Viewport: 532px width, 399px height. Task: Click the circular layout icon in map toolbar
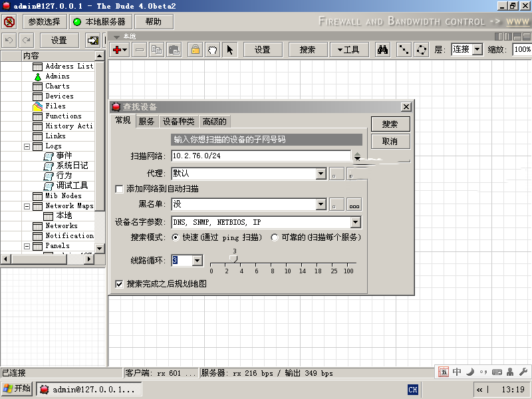422,50
